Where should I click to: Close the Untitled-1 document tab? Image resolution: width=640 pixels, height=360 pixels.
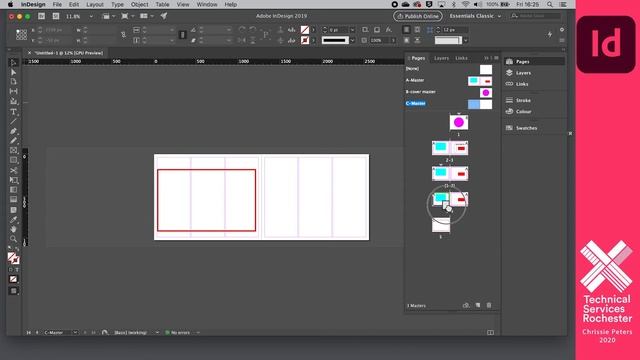tap(29, 53)
